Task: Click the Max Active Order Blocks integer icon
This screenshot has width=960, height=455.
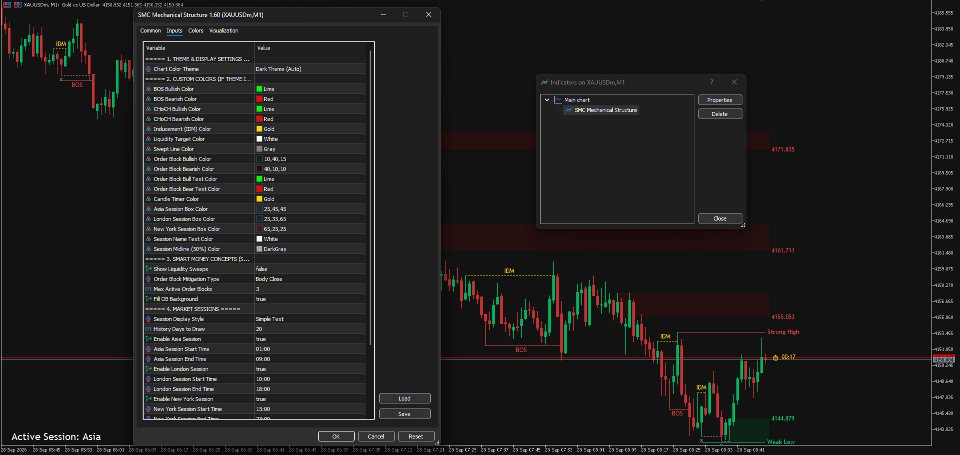Action: tap(148, 289)
